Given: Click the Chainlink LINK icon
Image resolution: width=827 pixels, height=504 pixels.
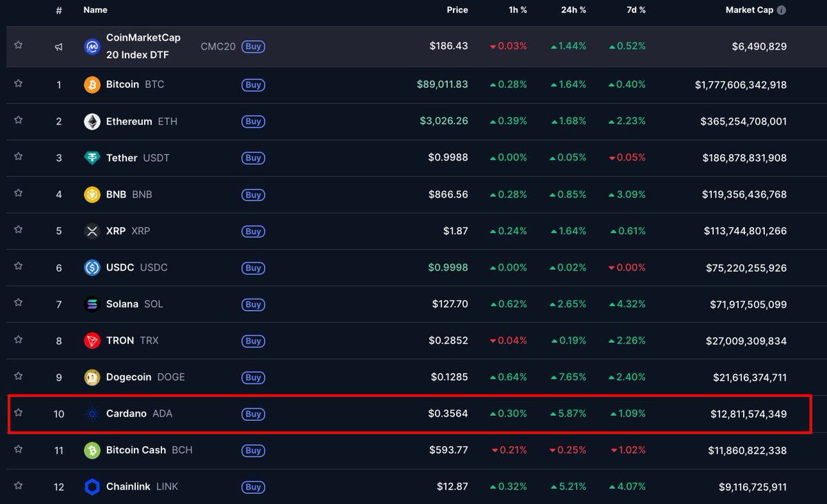Looking at the screenshot, I should point(92,487).
